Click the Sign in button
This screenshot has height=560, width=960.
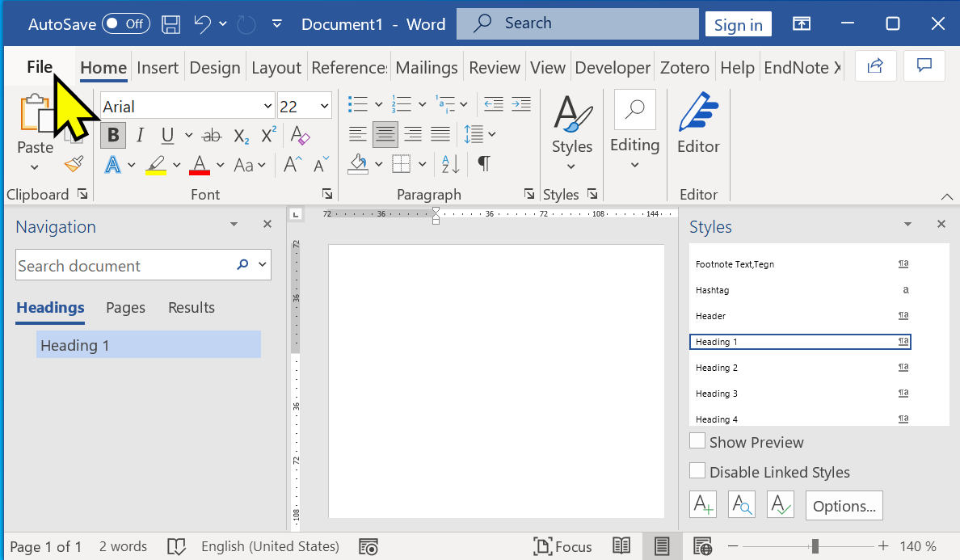(x=739, y=24)
